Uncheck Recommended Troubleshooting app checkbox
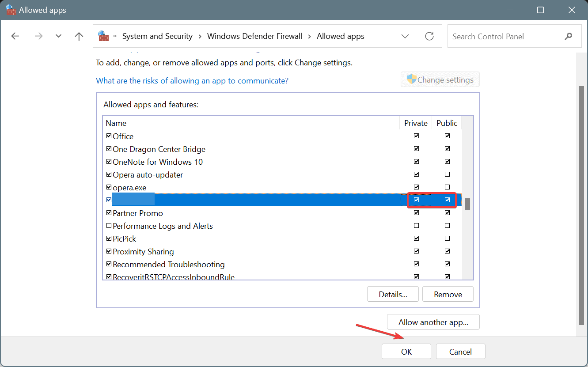Viewport: 588px width, 367px height. (x=109, y=264)
